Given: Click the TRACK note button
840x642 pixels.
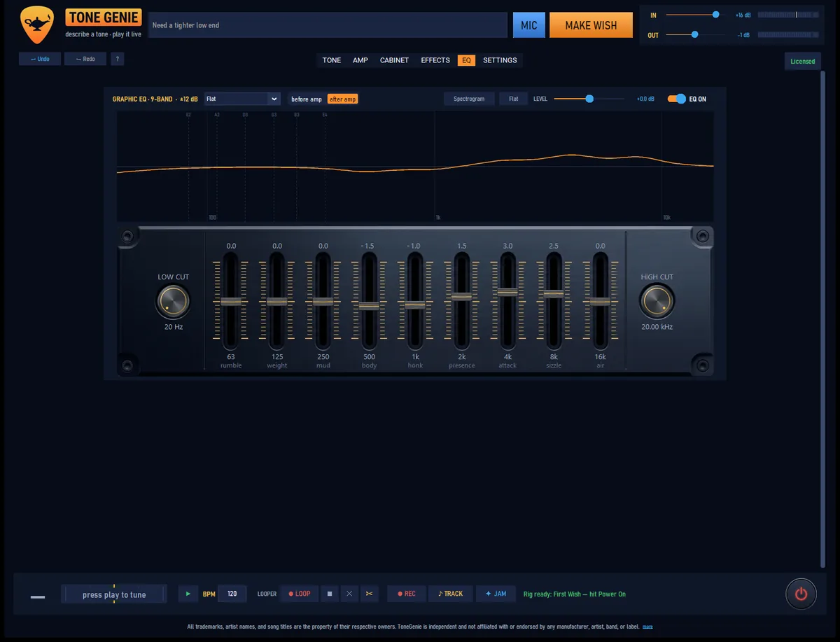Looking at the screenshot, I should pyautogui.click(x=450, y=594).
